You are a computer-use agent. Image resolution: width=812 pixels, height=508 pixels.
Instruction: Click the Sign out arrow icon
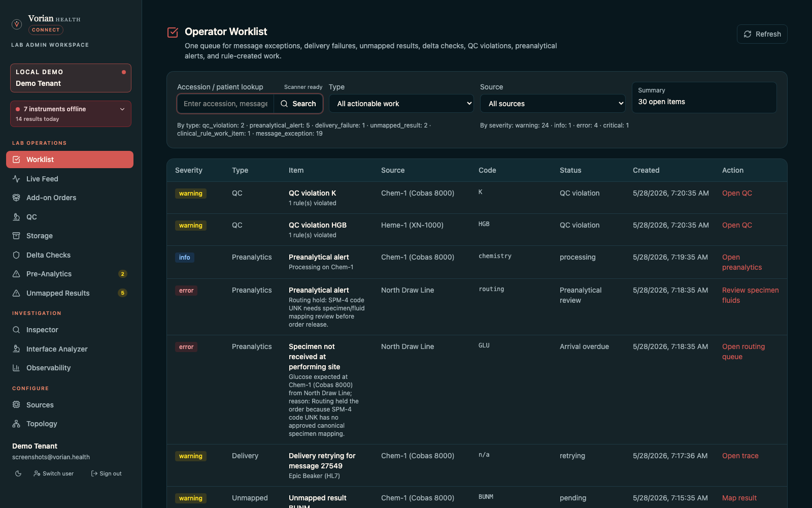(x=94, y=473)
